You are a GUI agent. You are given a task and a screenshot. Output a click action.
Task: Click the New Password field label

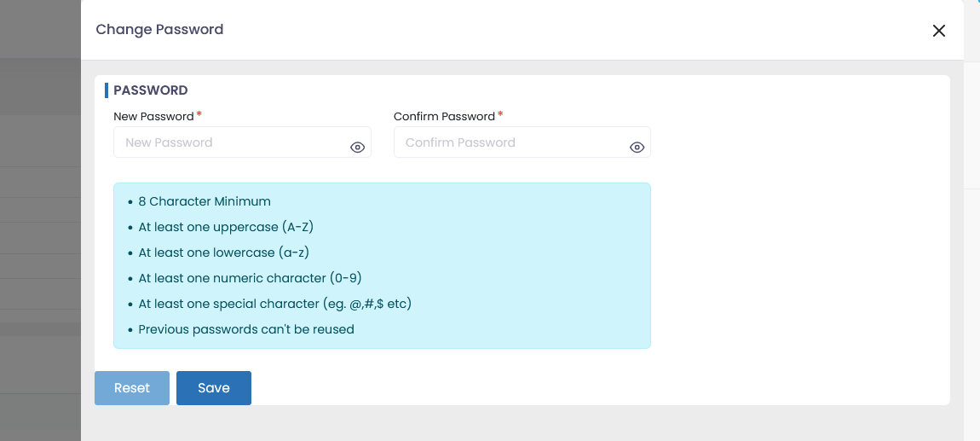[x=153, y=116]
